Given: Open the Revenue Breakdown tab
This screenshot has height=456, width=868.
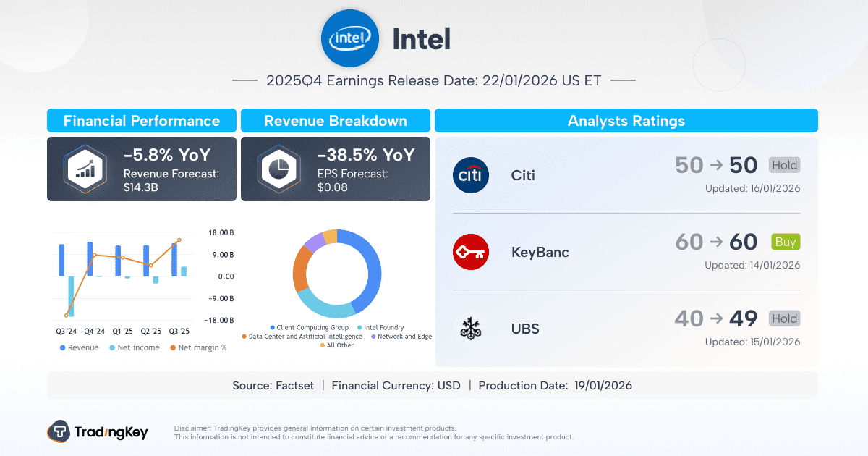Looking at the screenshot, I should pyautogui.click(x=336, y=120).
